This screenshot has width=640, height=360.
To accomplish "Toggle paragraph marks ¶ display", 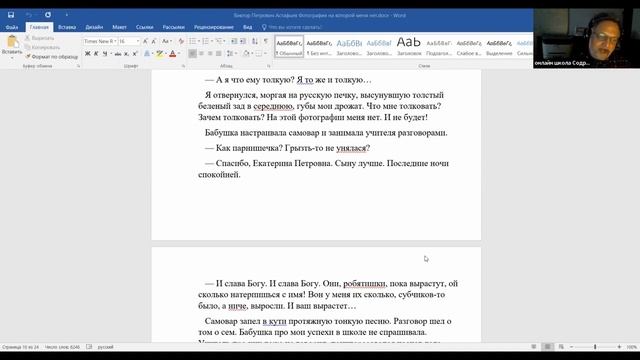I will tap(266, 41).
